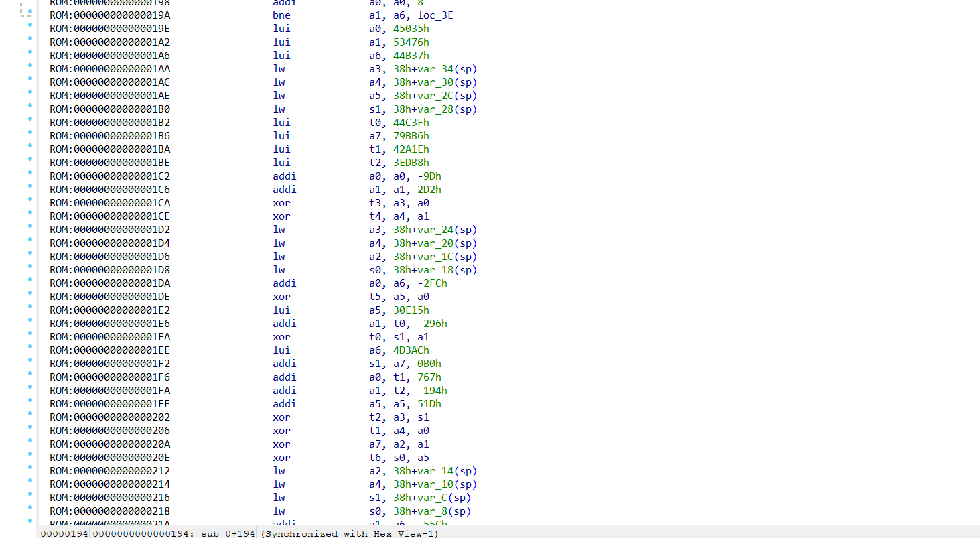Click the immediate value 45035h
980x538 pixels.
[x=411, y=29]
